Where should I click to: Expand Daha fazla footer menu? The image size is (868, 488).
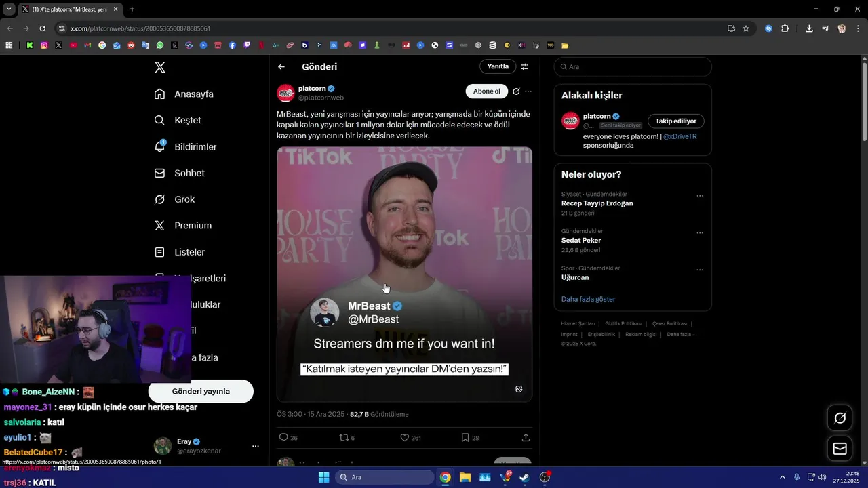(x=682, y=334)
